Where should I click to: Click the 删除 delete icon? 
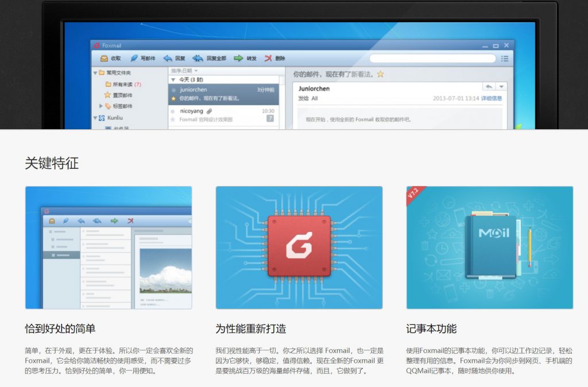coord(268,59)
